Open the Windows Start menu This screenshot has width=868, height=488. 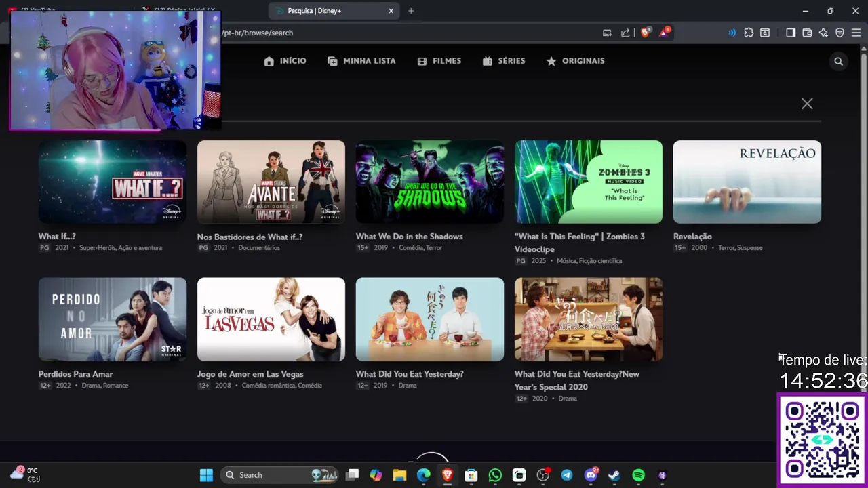pyautogui.click(x=206, y=475)
